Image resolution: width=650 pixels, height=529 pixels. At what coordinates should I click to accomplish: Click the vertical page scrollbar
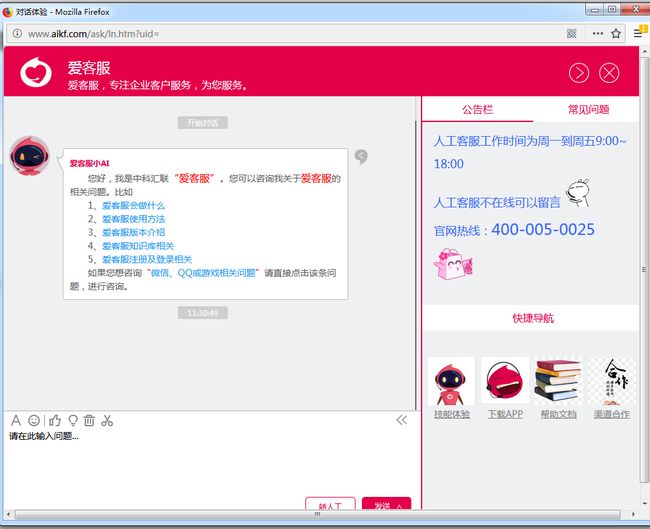click(x=644, y=269)
